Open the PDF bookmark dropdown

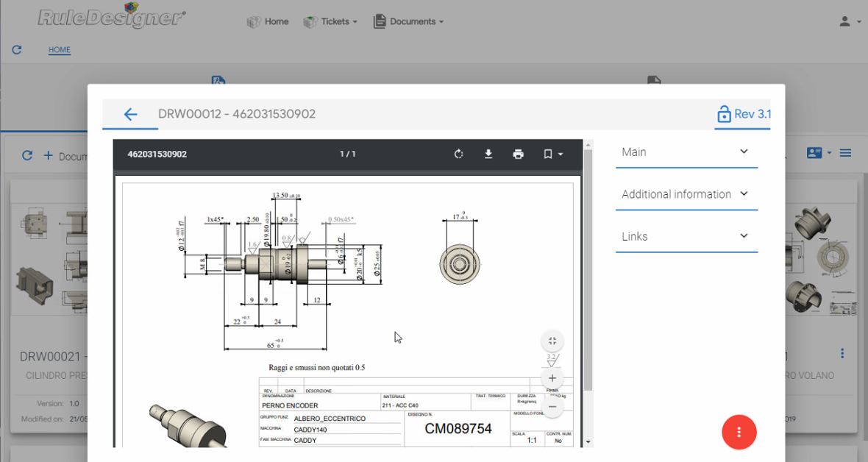pyautogui.click(x=552, y=154)
